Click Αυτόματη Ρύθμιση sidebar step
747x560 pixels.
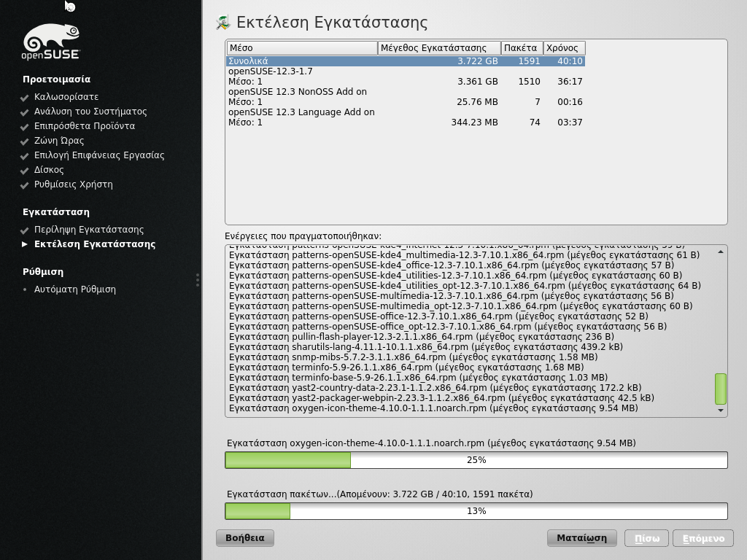tap(75, 289)
